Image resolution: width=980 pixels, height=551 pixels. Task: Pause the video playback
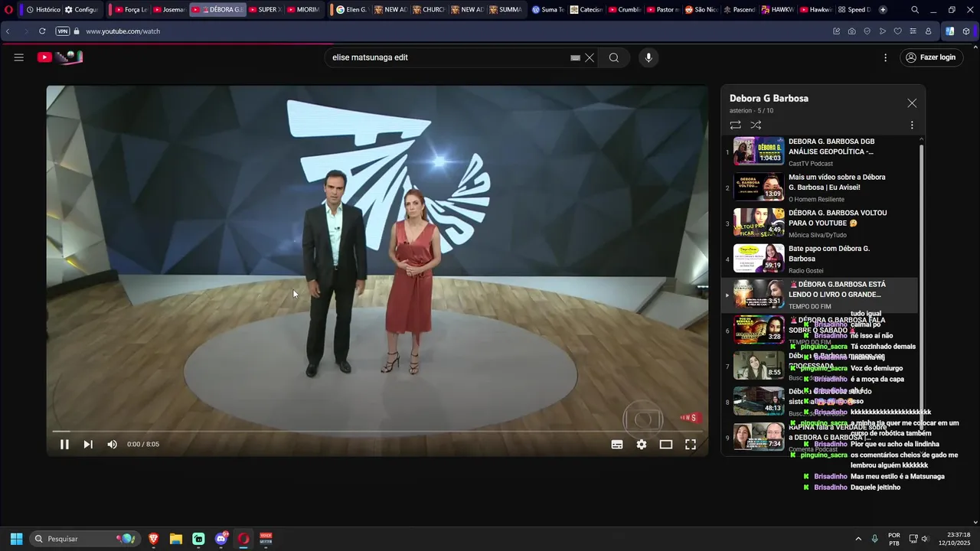(x=65, y=445)
